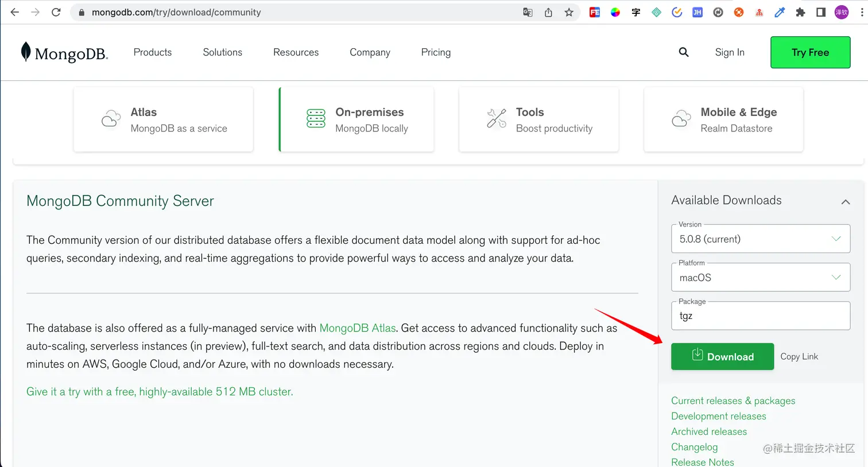Open the Company menu
Image resolution: width=868 pixels, height=467 pixels.
(x=370, y=52)
